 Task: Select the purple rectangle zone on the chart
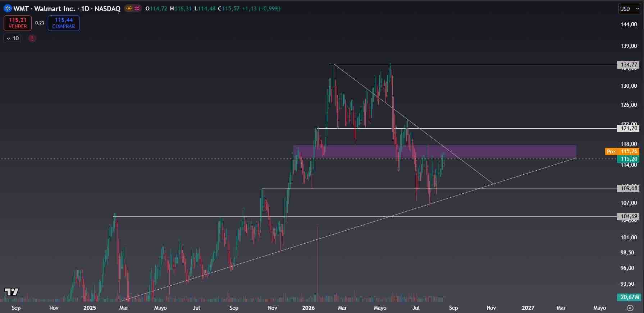pyautogui.click(x=435, y=151)
